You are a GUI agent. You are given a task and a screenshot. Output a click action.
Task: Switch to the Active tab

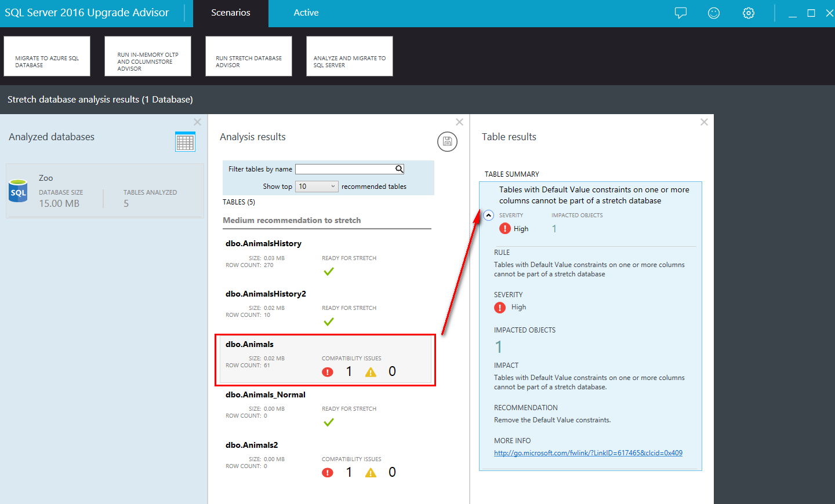pos(306,13)
